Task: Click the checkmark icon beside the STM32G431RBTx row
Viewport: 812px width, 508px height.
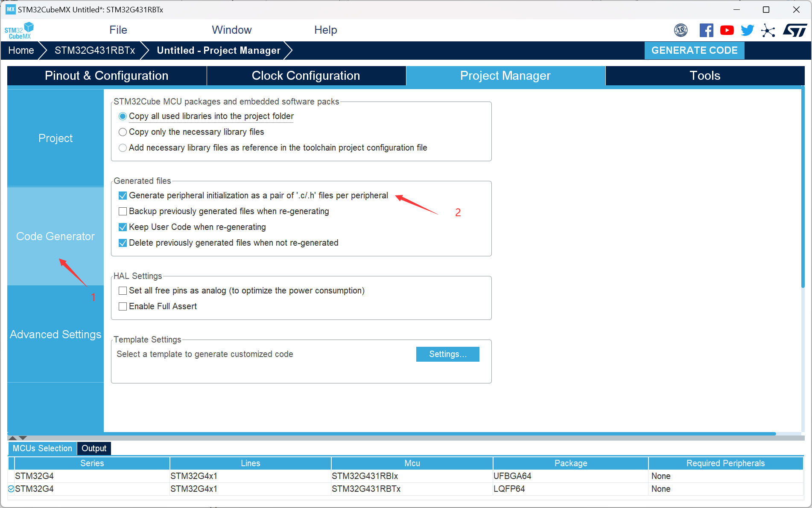Action: click(x=11, y=489)
